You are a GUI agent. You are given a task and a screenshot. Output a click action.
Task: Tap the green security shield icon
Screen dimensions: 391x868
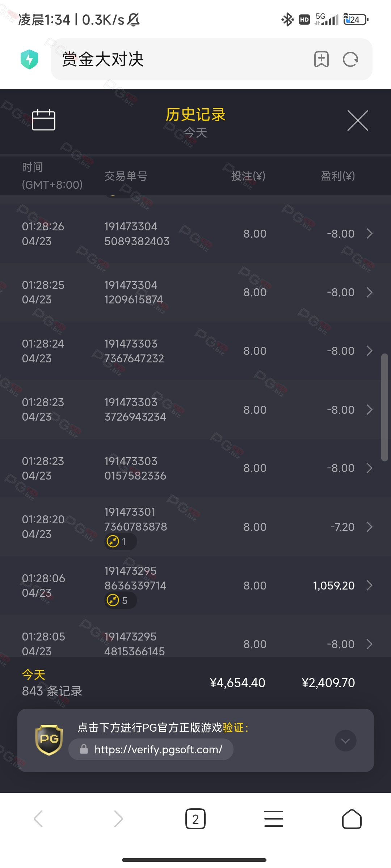pyautogui.click(x=29, y=59)
